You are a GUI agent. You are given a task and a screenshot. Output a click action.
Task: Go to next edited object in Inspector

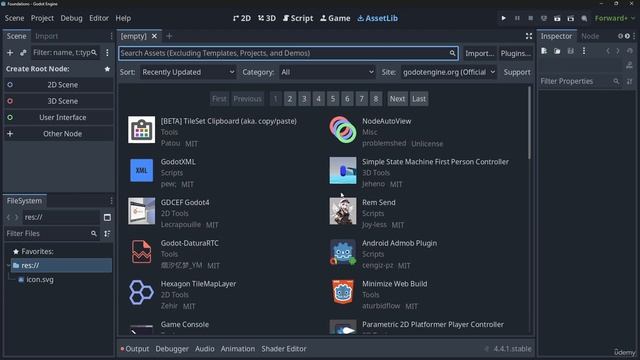[x=618, y=51]
